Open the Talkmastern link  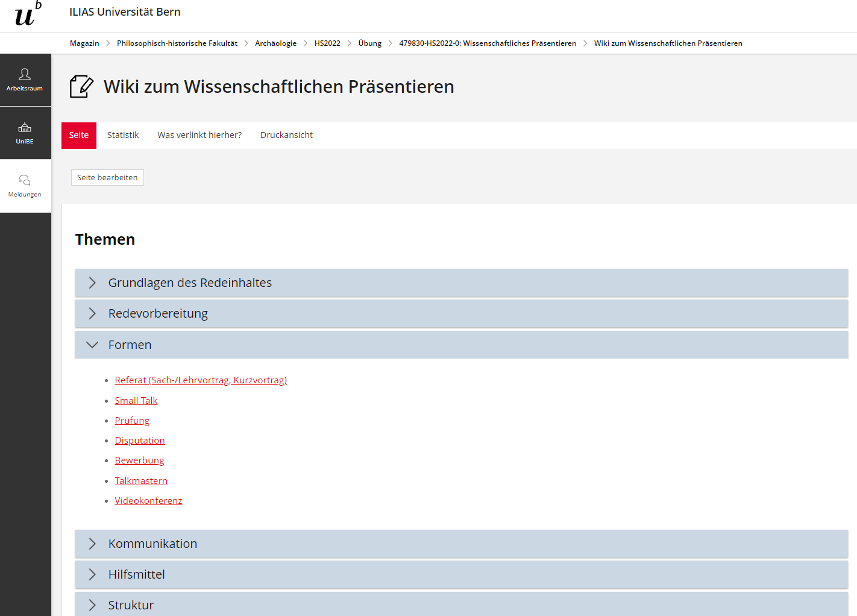point(141,481)
